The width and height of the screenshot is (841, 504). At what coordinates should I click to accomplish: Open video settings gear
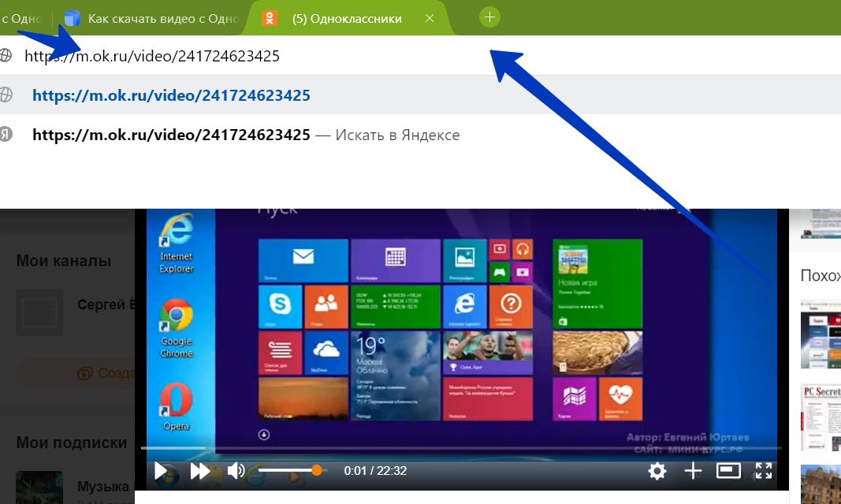click(657, 471)
